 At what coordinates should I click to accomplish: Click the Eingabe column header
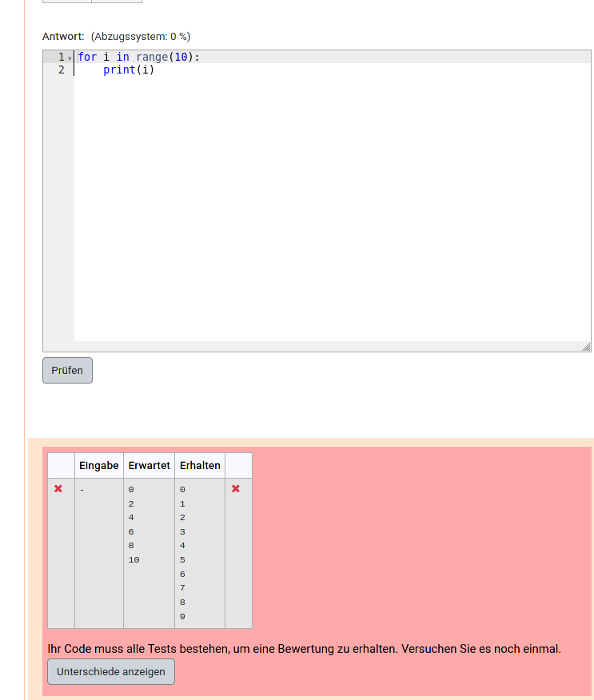[x=99, y=465]
